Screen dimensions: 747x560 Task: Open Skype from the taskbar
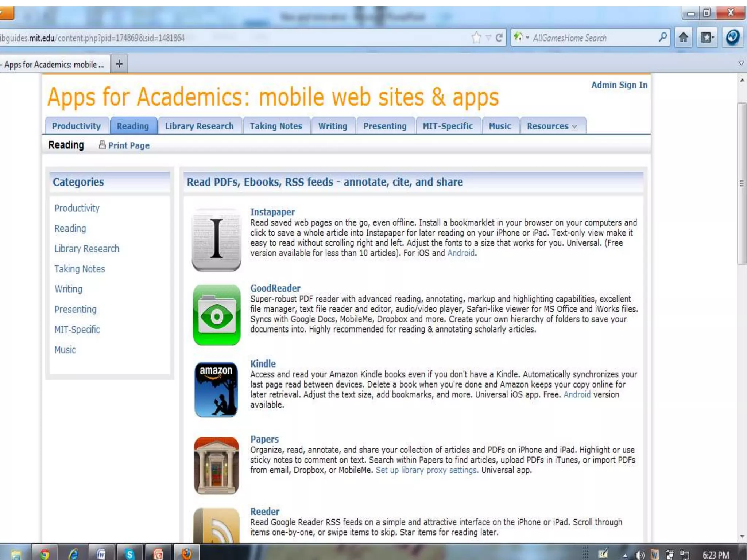click(129, 554)
